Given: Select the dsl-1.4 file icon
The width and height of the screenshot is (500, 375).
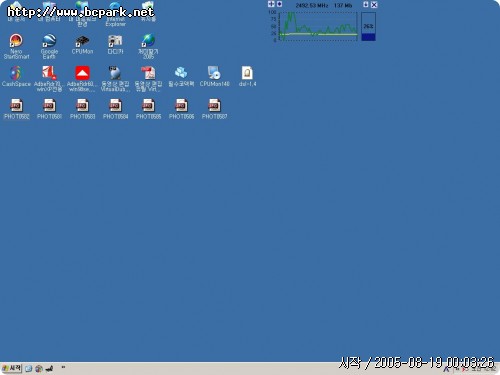Looking at the screenshot, I should (x=247, y=77).
